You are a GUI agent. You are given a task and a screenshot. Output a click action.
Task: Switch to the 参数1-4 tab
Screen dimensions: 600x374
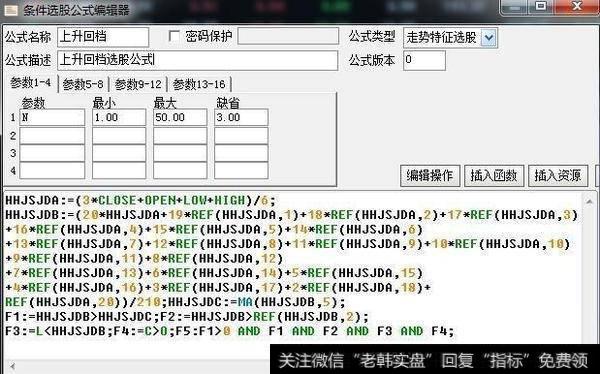(x=30, y=83)
